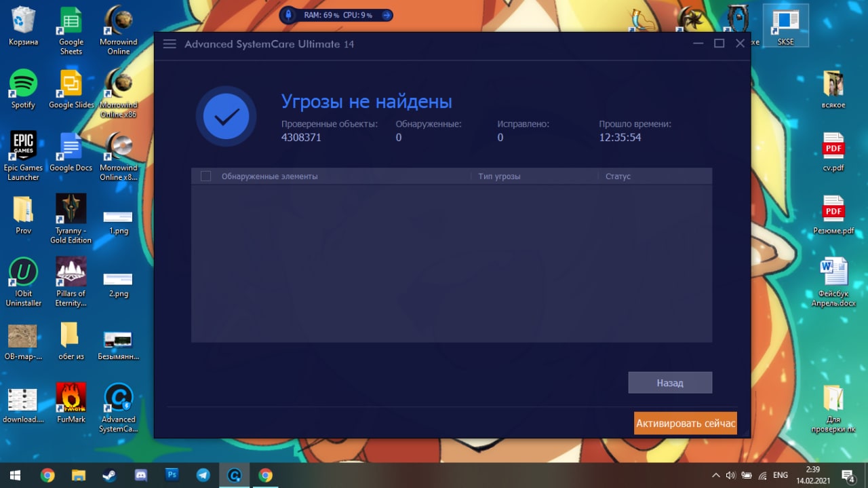Open Google Docs desktop shortcut

(71, 152)
